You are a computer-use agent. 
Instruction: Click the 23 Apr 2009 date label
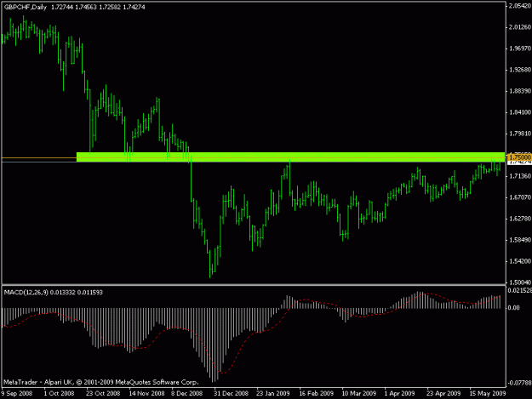coord(443,393)
